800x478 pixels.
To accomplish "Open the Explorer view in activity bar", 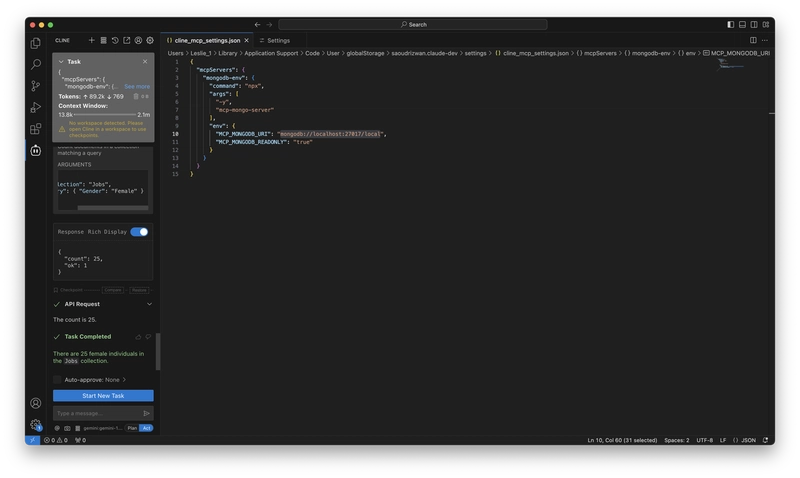I will [36, 43].
